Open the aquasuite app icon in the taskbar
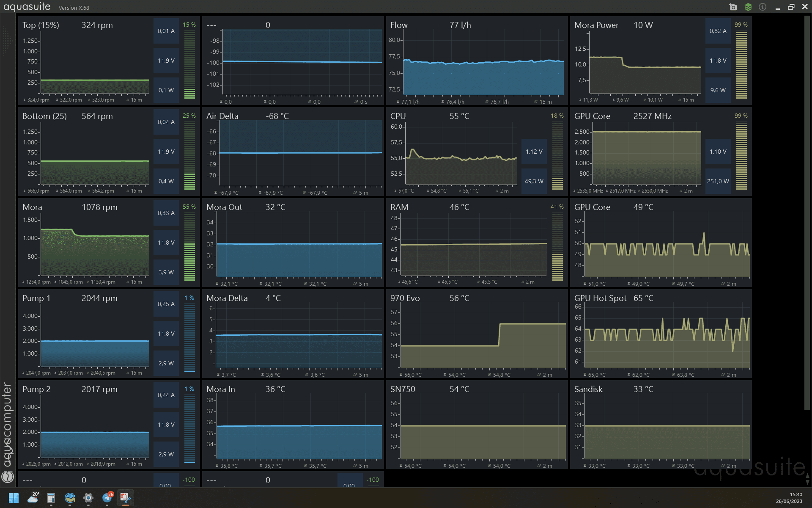 point(70,498)
